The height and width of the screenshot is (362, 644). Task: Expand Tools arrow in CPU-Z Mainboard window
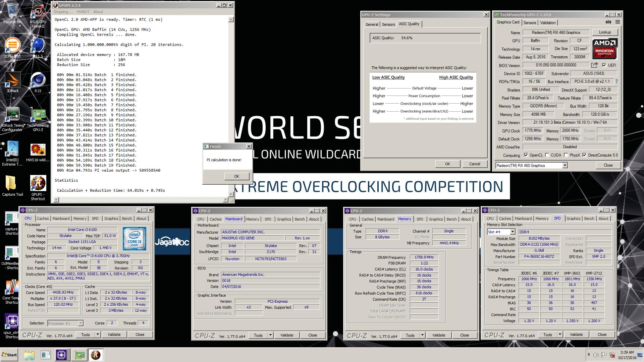click(270, 335)
